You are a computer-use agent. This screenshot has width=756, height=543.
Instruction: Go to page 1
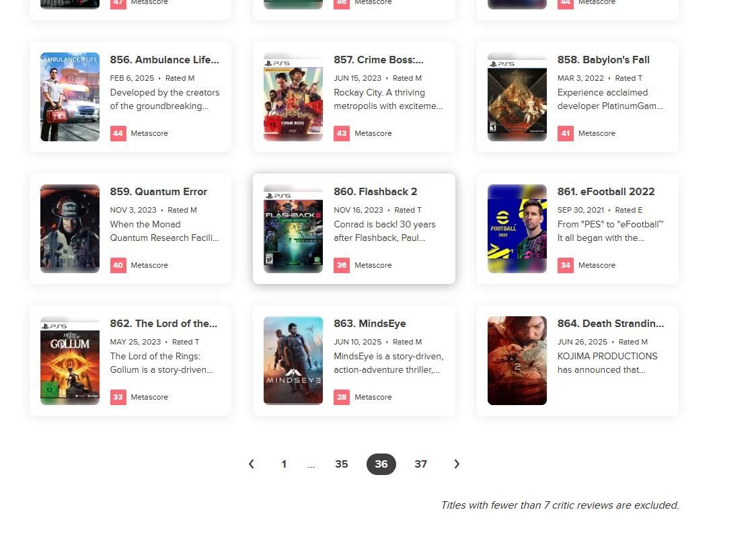tap(284, 464)
